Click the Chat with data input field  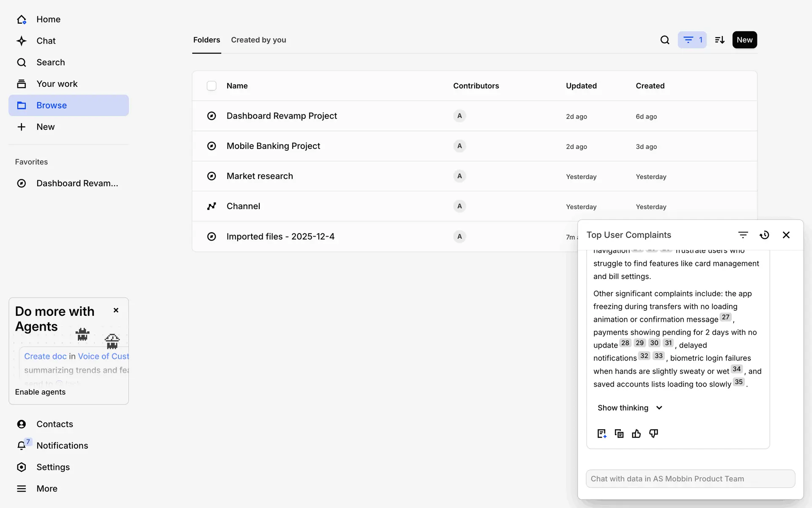690,479
